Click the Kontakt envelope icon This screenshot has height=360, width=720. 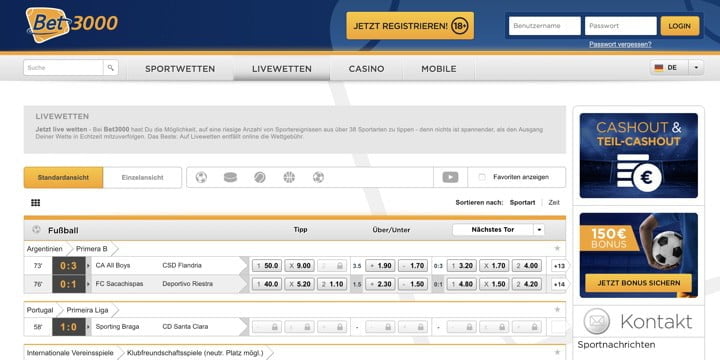596,321
